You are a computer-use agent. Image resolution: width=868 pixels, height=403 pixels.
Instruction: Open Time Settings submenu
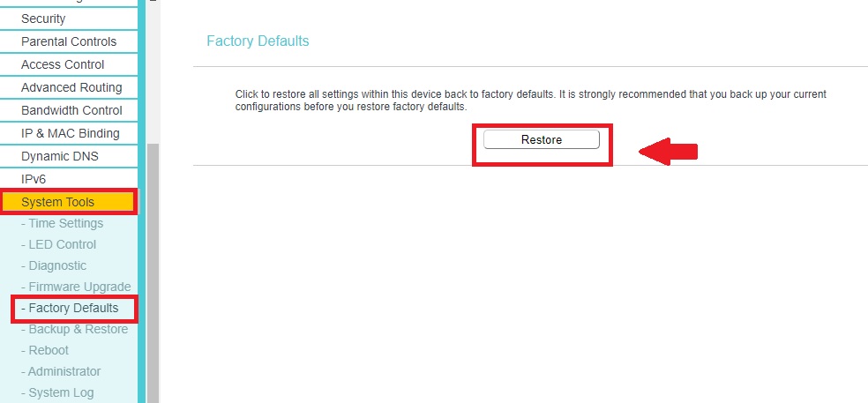coord(62,224)
